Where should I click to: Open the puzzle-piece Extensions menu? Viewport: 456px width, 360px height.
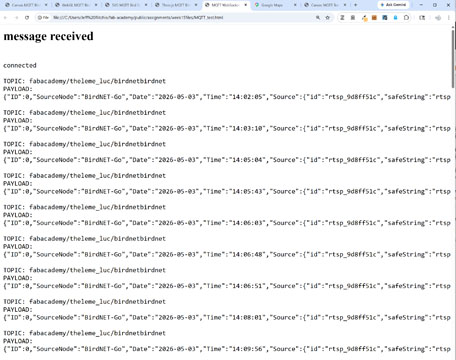[x=406, y=18]
